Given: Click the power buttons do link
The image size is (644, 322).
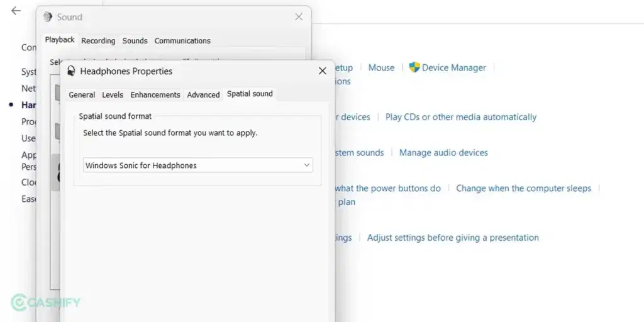Looking at the screenshot, I should 387,189.
